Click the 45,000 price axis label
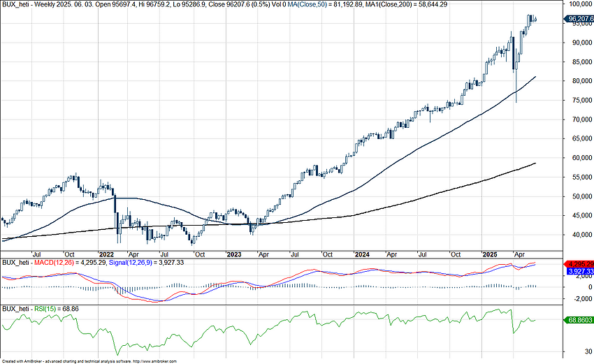 pos(582,216)
